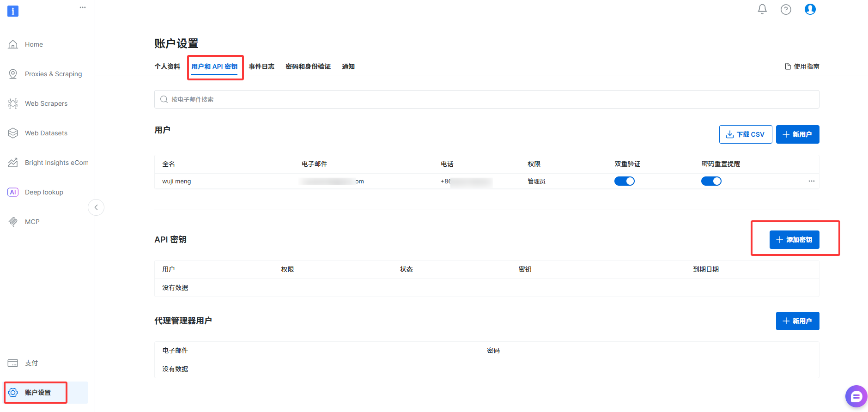Open row options ellipsis for wuji meng
868x412 pixels.
point(812,181)
